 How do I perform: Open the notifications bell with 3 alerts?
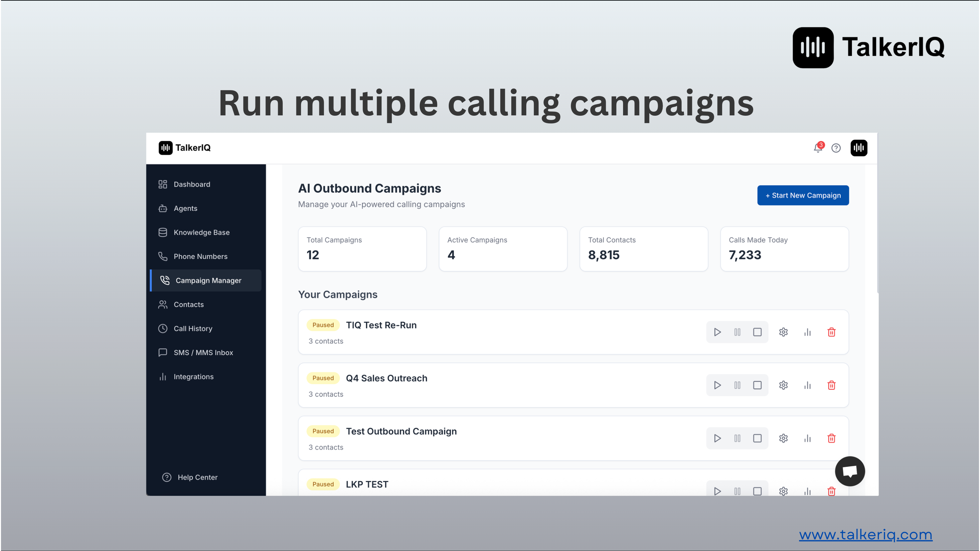pyautogui.click(x=817, y=148)
